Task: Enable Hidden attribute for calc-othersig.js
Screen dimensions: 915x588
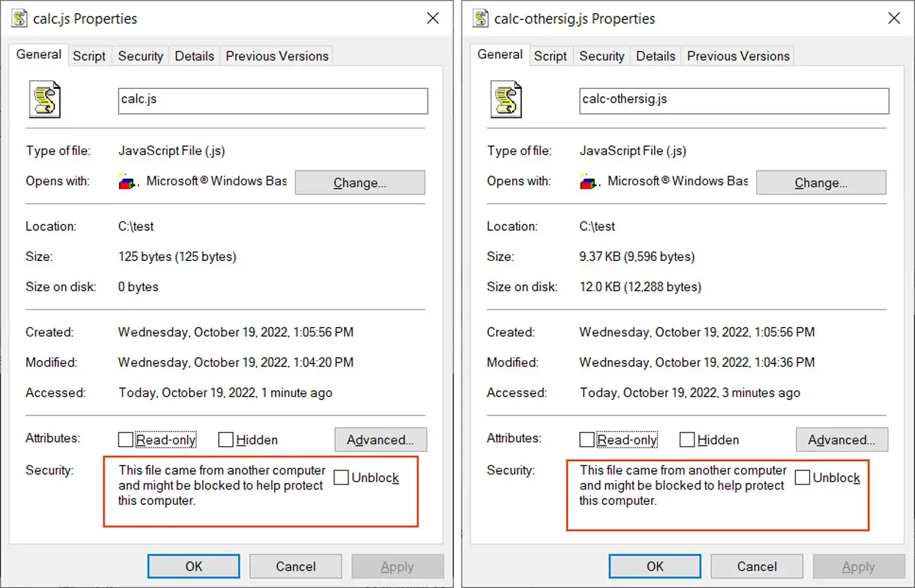Action: (687, 440)
